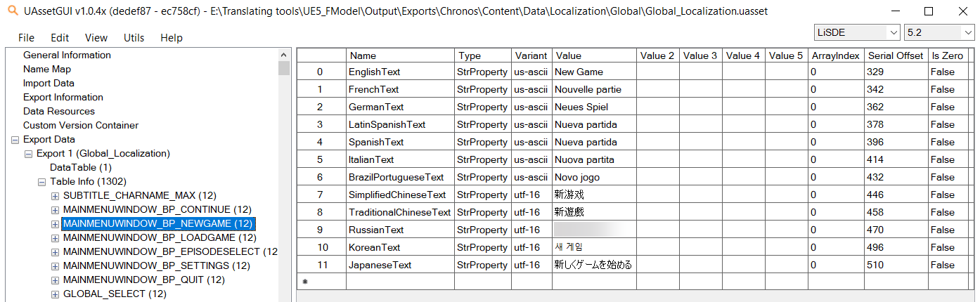Collapse the Export Data tree node
The image size is (980, 302).
click(x=15, y=140)
